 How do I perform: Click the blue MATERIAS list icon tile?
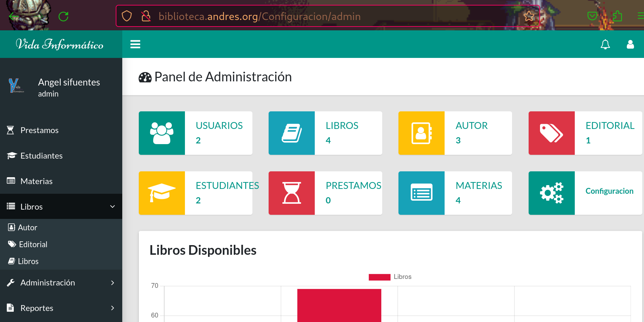[422, 193]
